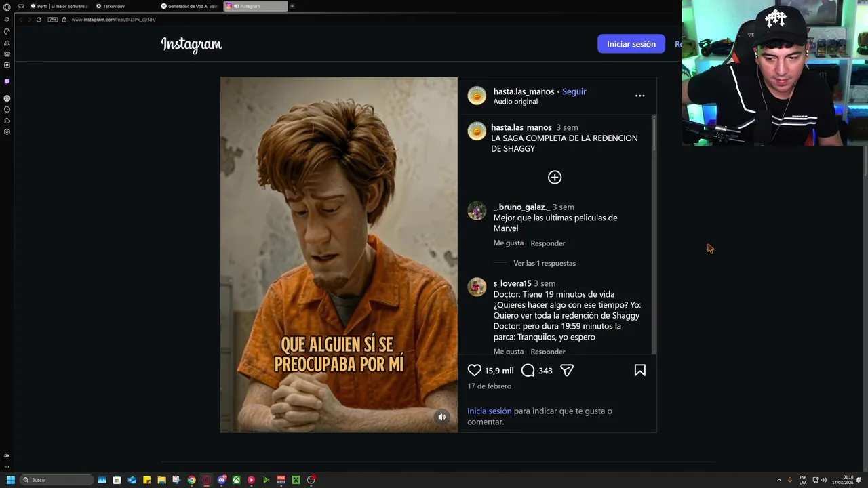This screenshot has height=488, width=868.
Task: Click the site lock security icon
Action: coord(64,20)
